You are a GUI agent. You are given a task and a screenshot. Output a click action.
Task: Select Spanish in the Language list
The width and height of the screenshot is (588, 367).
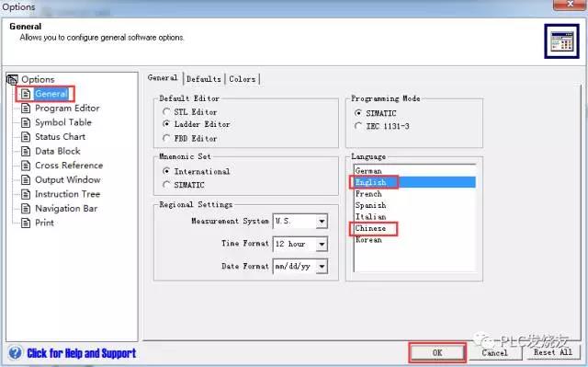(x=414, y=205)
